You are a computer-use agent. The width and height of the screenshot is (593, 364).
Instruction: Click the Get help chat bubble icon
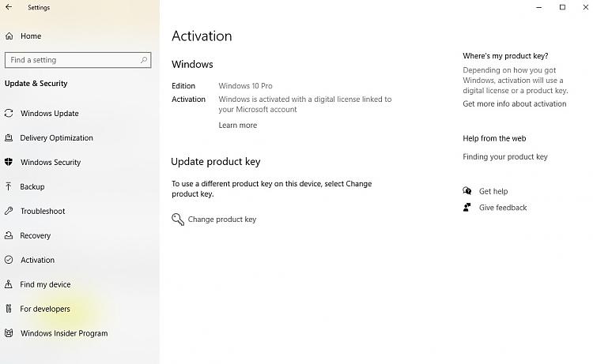click(x=467, y=190)
